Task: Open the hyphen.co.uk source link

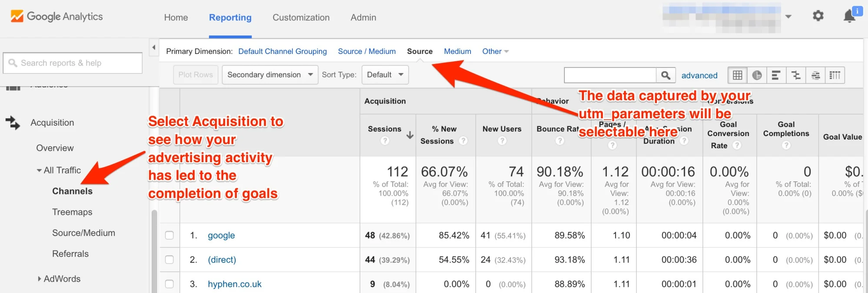Action: [x=235, y=284]
